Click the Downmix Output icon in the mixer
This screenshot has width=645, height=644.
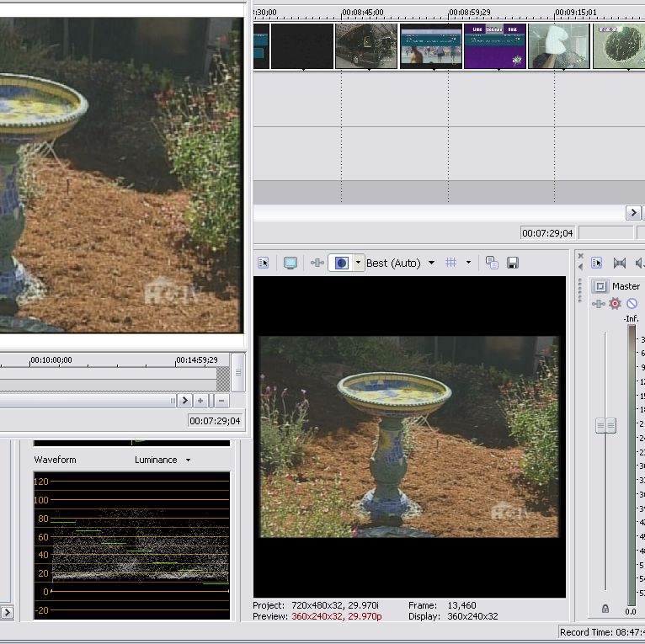(x=620, y=263)
